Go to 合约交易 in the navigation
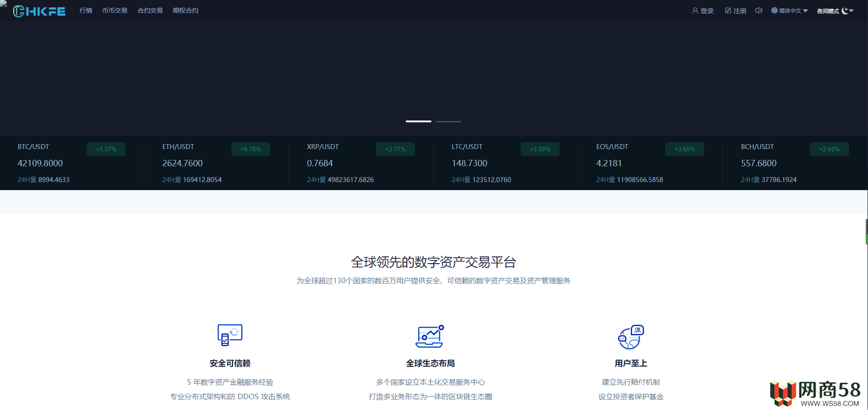Image resolution: width=868 pixels, height=410 pixels. (150, 10)
